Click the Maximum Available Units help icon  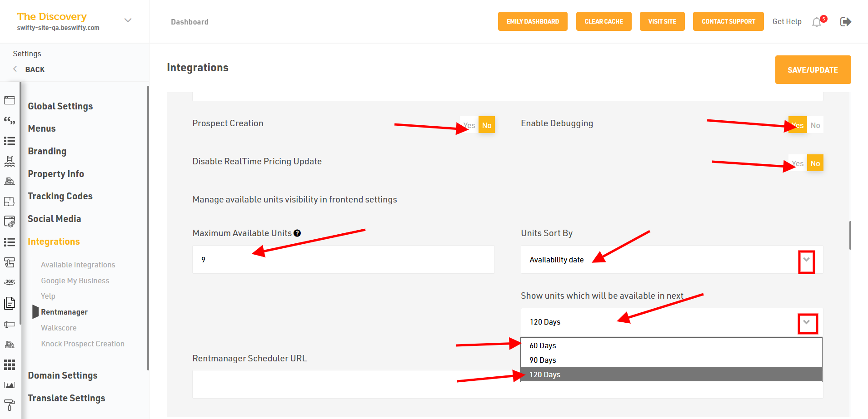click(x=297, y=233)
